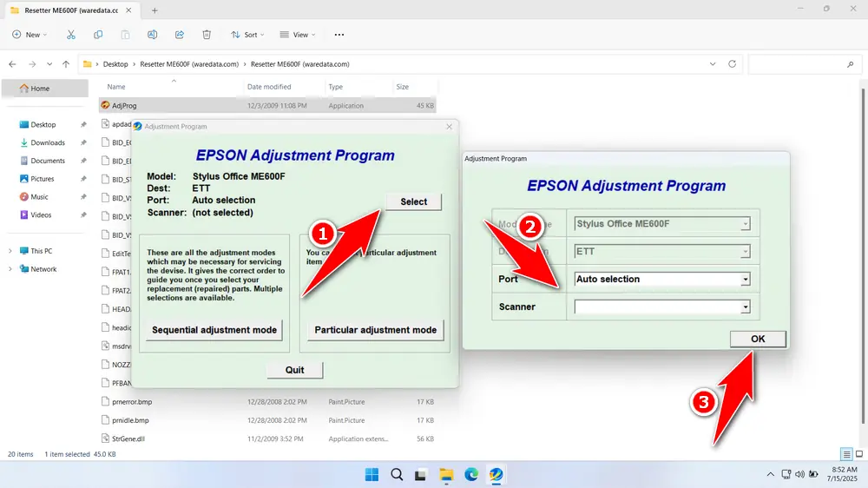
Task: Expand the Network tree node
Action: [x=10, y=269]
